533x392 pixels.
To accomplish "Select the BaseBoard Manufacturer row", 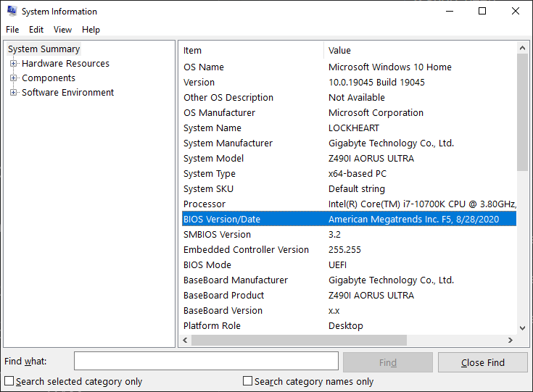I will click(349, 280).
